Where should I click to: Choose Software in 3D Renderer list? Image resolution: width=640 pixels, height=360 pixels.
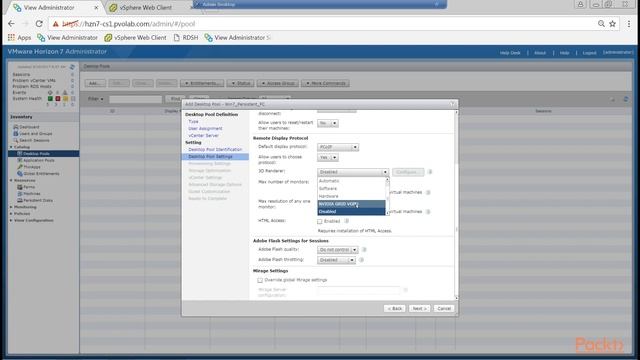click(351, 189)
